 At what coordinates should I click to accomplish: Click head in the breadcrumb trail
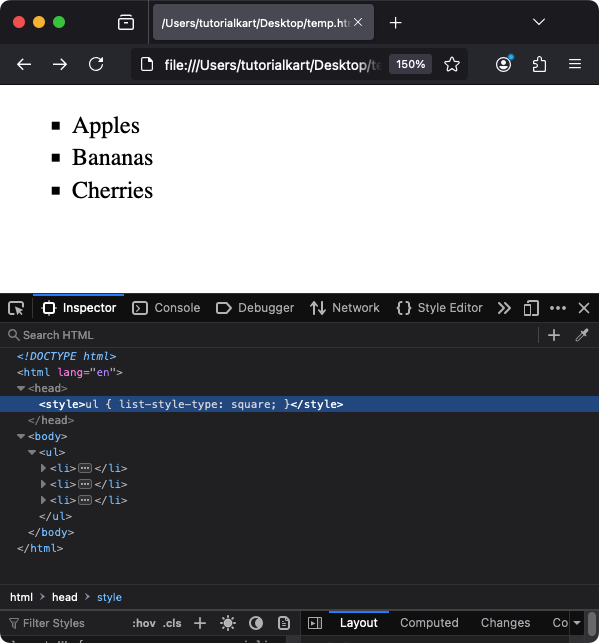pos(64,597)
